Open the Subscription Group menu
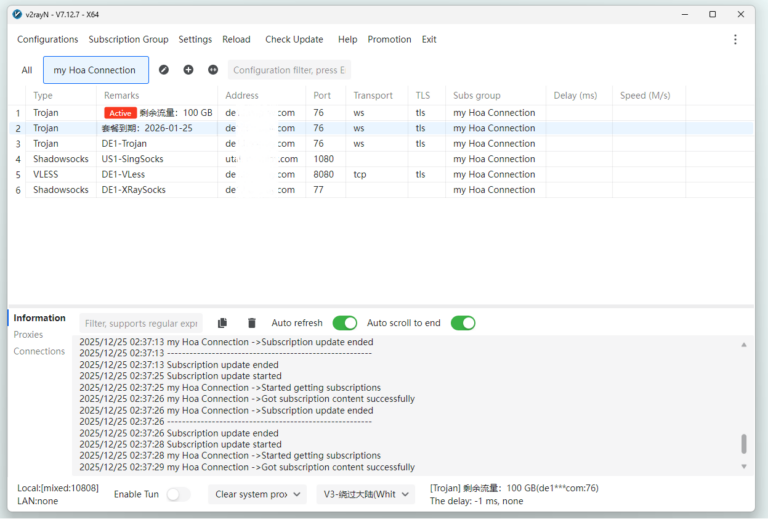The width and height of the screenshot is (768, 519). (x=128, y=40)
